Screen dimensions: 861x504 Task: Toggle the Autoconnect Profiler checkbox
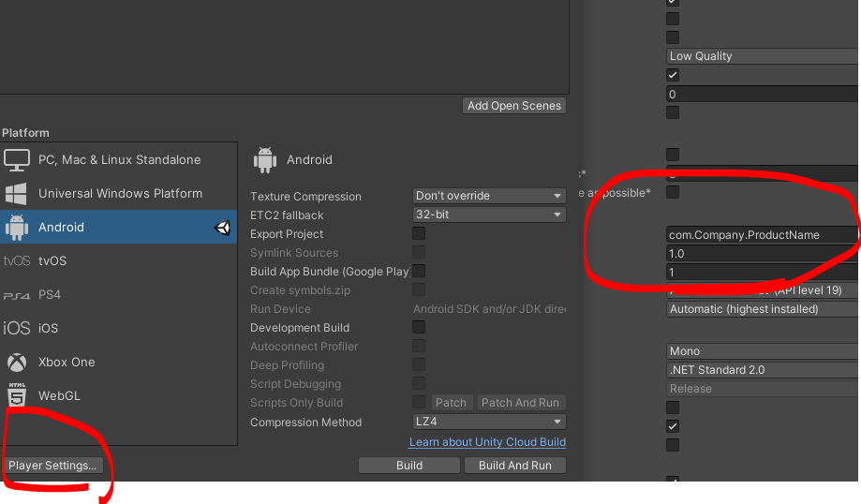[x=419, y=346]
